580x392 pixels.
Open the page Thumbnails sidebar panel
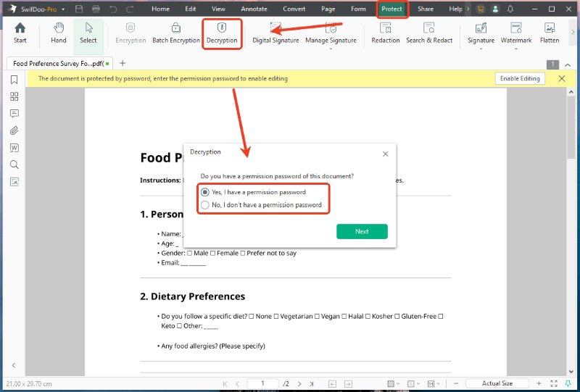pyautogui.click(x=14, y=96)
